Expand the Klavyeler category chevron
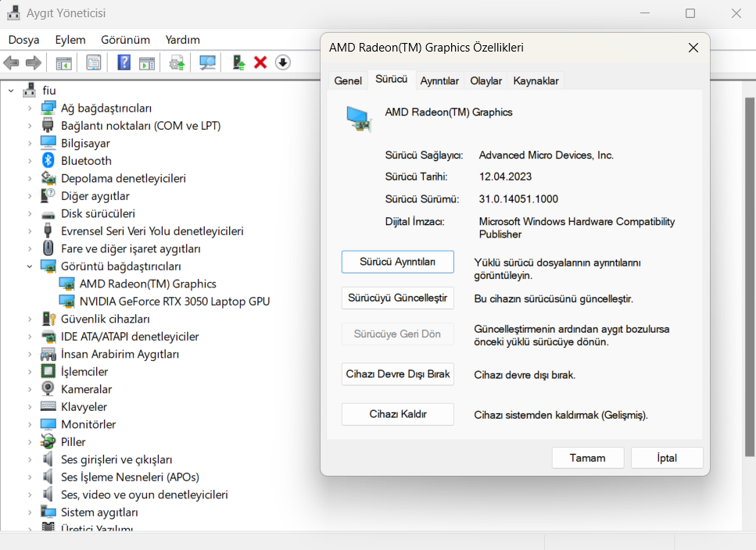The height and width of the screenshot is (550, 756). coord(30,407)
